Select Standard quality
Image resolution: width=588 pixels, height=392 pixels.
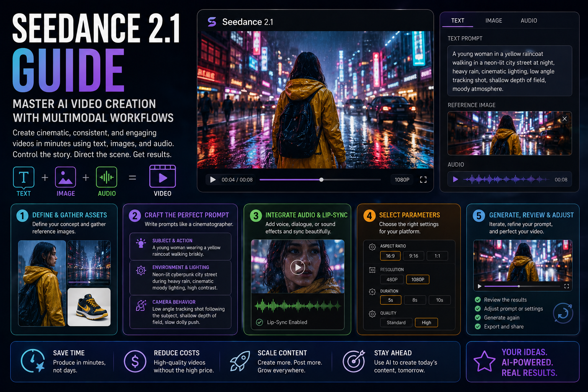pyautogui.click(x=396, y=322)
